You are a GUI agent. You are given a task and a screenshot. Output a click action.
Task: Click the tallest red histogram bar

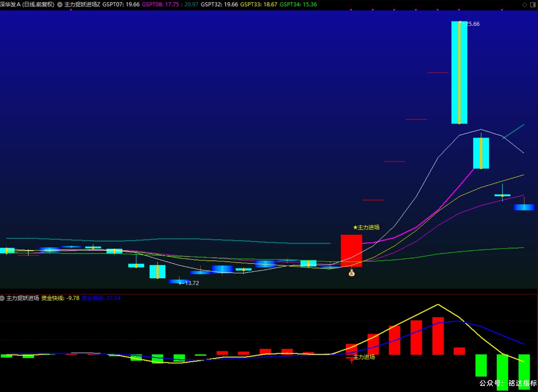[438, 336]
